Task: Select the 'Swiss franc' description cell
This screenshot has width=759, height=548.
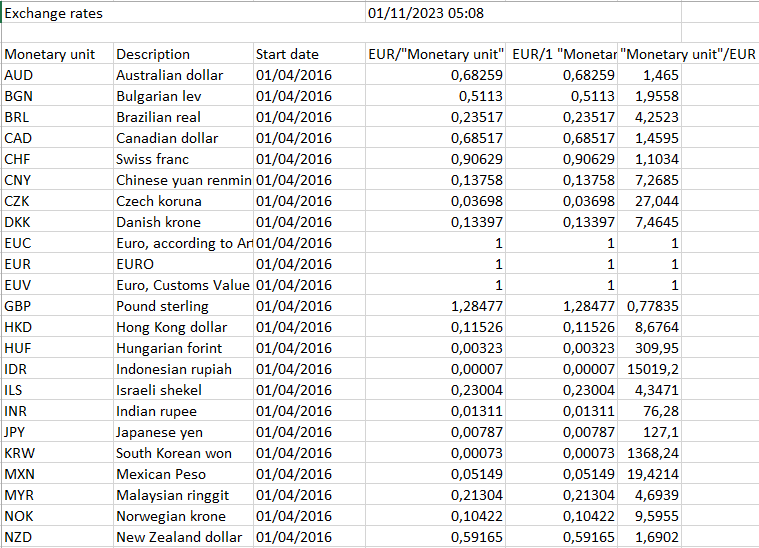Action: pos(153,159)
